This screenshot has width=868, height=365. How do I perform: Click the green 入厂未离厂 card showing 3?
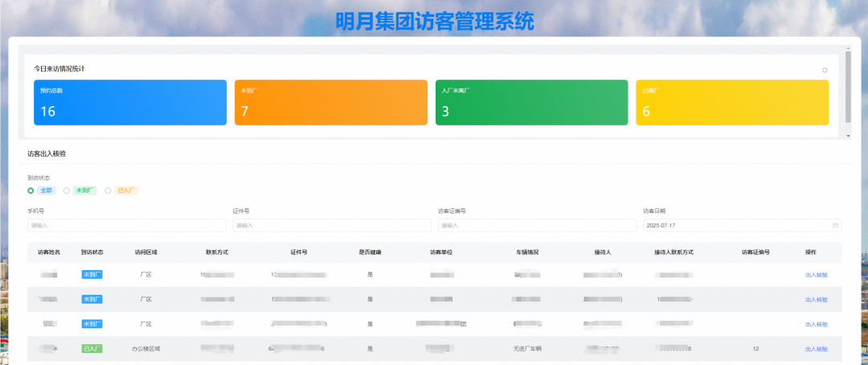[531, 102]
